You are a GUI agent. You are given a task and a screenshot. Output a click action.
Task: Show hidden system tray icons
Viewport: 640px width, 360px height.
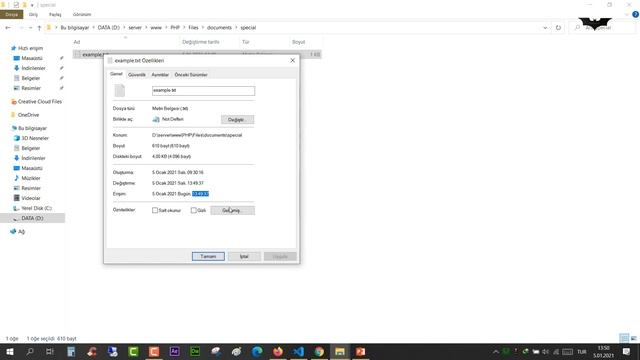[496, 351]
